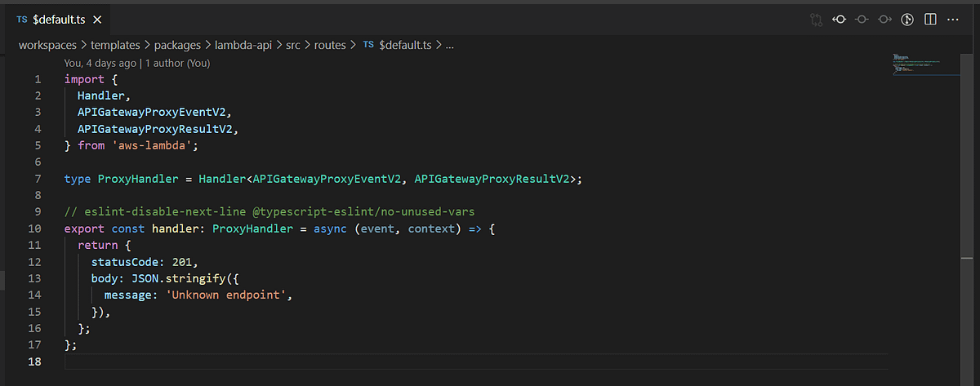Go to the next change arrow icon
980x386 pixels.
(x=884, y=19)
